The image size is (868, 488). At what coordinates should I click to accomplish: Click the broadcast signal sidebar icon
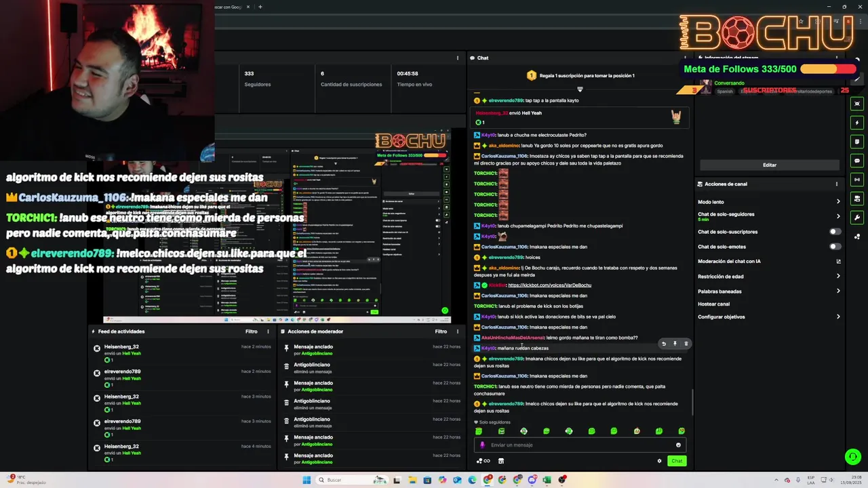pos(858,180)
